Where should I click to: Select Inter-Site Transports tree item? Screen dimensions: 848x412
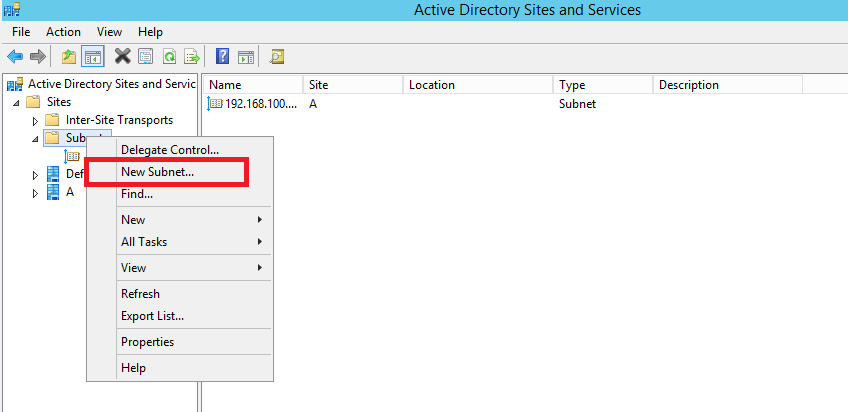(x=120, y=120)
